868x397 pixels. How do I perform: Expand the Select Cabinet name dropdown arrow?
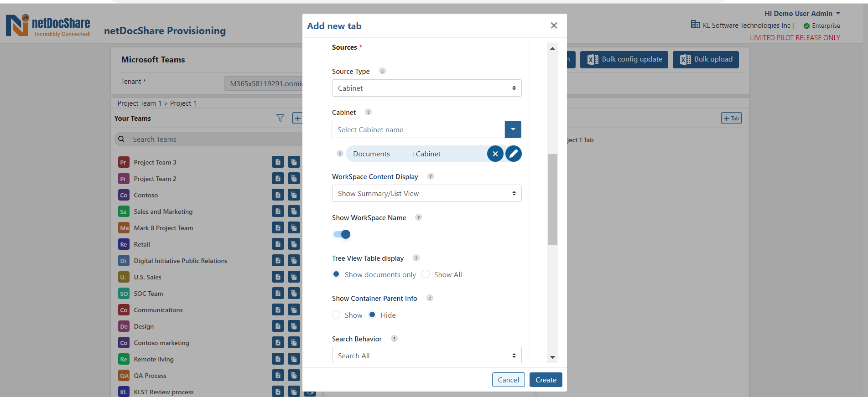click(x=513, y=129)
